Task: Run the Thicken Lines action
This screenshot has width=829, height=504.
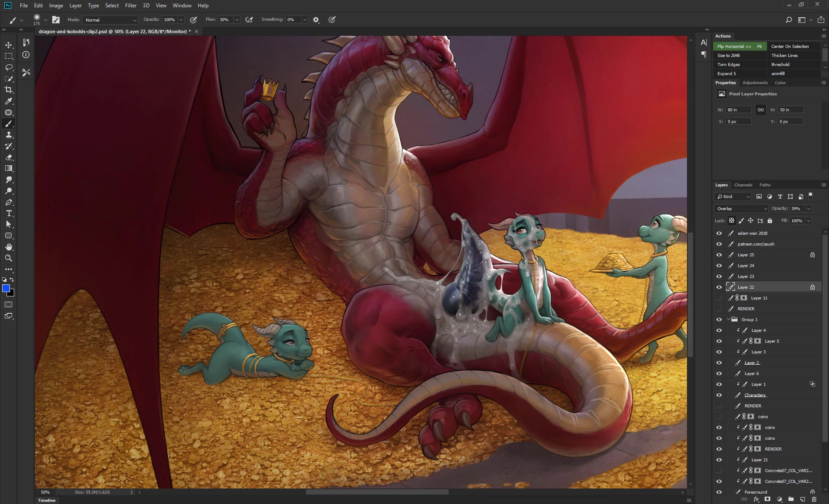Action: tap(794, 55)
